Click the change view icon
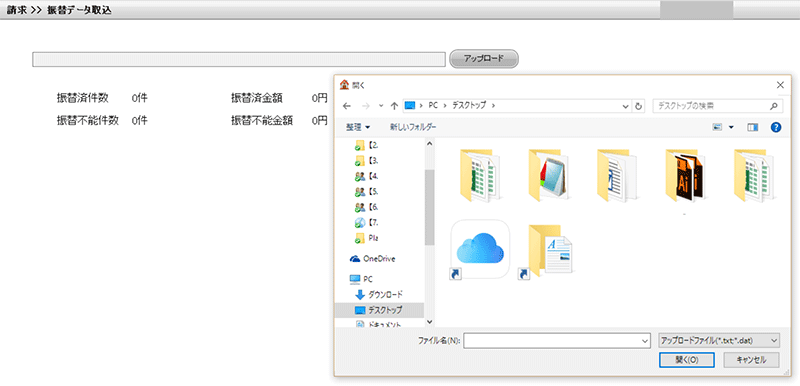 (x=717, y=127)
